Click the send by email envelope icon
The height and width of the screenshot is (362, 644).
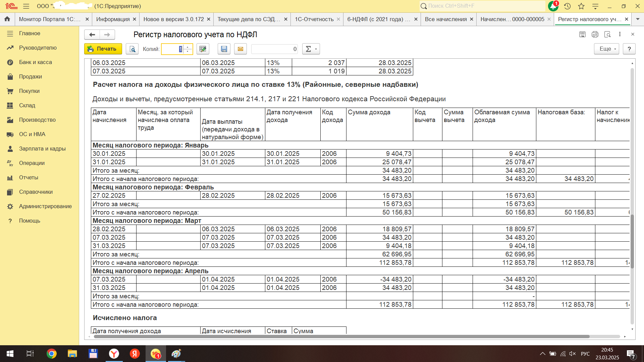[x=240, y=49]
